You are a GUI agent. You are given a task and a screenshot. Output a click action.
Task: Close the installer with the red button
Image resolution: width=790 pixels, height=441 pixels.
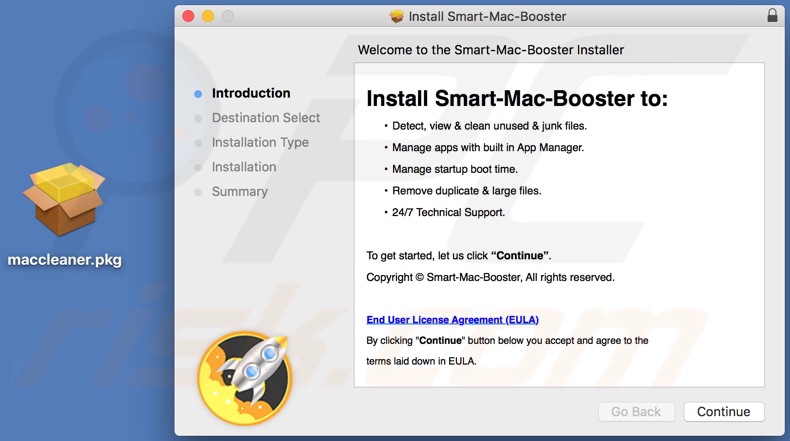click(188, 16)
